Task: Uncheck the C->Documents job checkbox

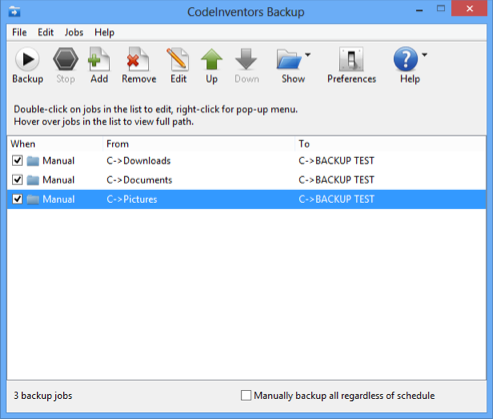Action: pyautogui.click(x=17, y=180)
